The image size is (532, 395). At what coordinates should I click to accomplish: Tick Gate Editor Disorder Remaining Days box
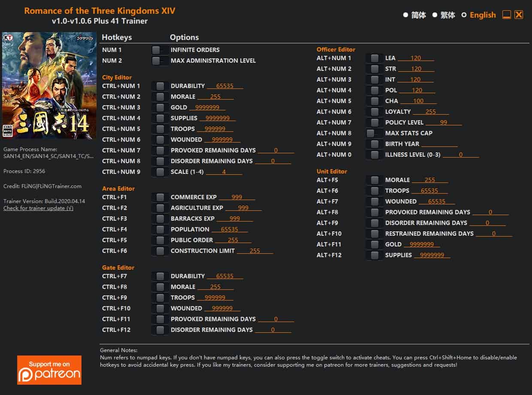tap(160, 330)
